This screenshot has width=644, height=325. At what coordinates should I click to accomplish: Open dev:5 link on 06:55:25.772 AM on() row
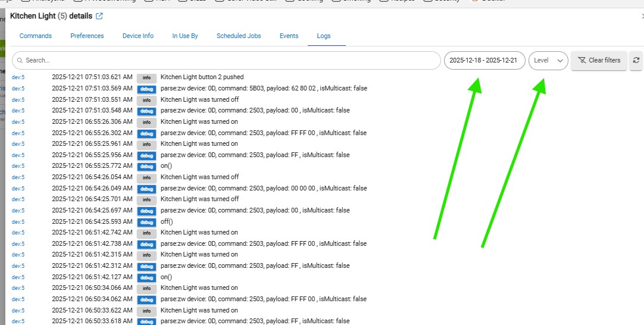click(18, 166)
